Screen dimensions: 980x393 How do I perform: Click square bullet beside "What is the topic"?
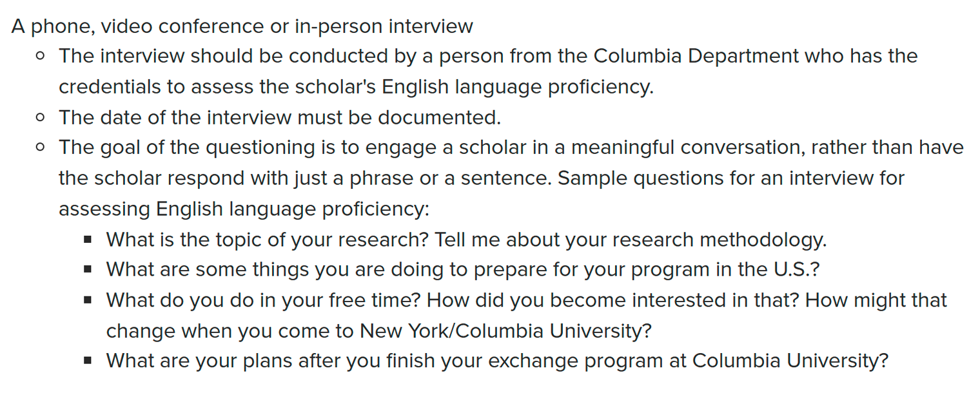click(88, 240)
